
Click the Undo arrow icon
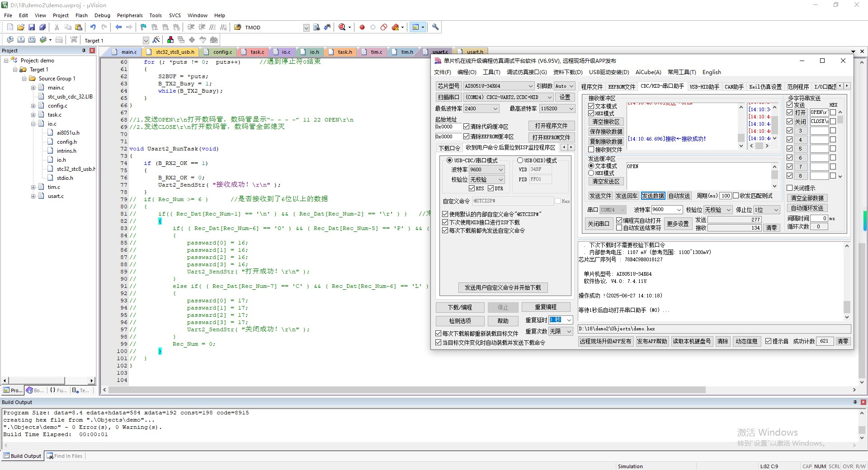click(x=93, y=28)
